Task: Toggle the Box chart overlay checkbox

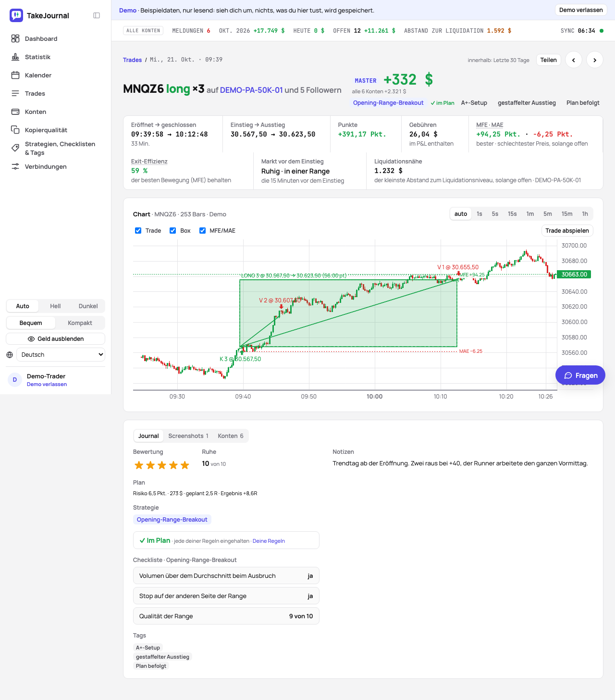Action: pos(173,231)
